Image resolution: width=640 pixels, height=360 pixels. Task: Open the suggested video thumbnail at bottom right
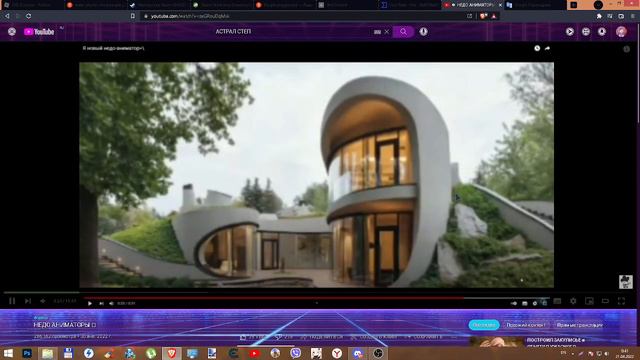tap(497, 342)
